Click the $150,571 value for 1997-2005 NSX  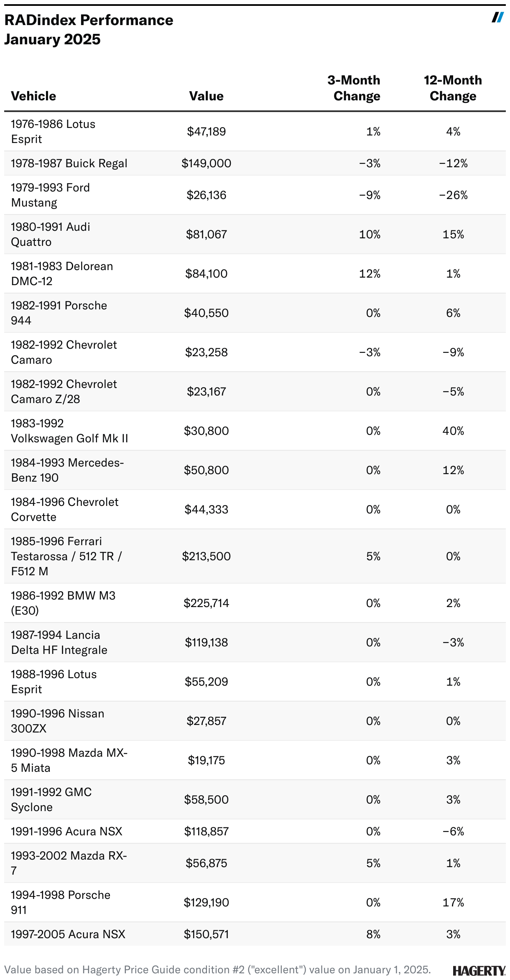click(206, 934)
